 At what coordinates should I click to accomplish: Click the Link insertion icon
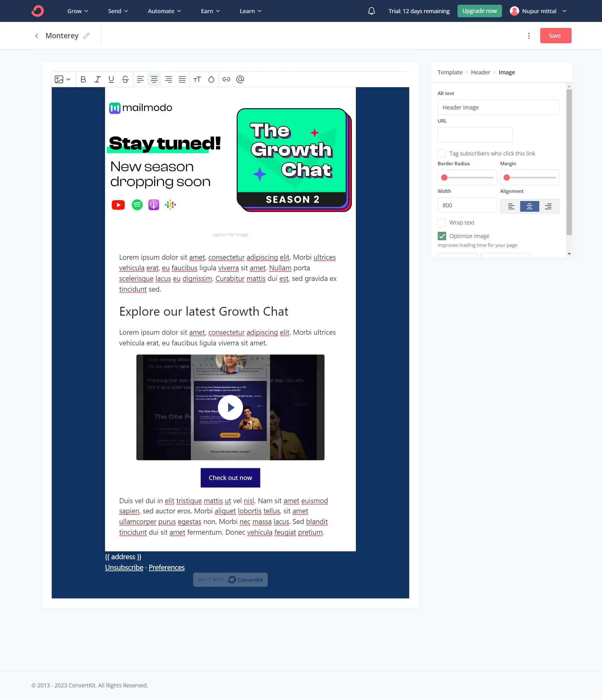click(x=227, y=79)
